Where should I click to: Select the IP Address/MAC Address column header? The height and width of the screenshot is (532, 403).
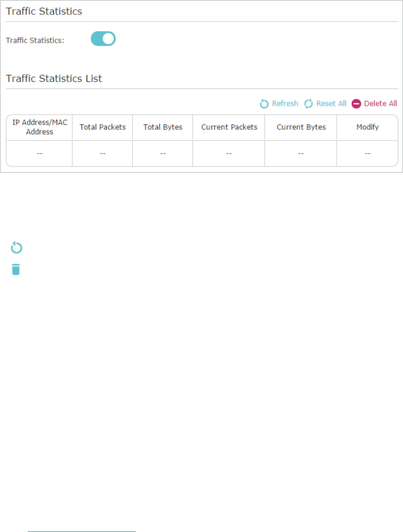tap(40, 127)
